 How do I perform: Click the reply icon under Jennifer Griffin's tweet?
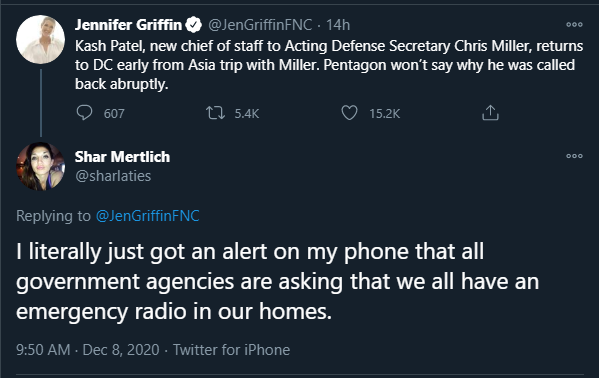[84, 113]
